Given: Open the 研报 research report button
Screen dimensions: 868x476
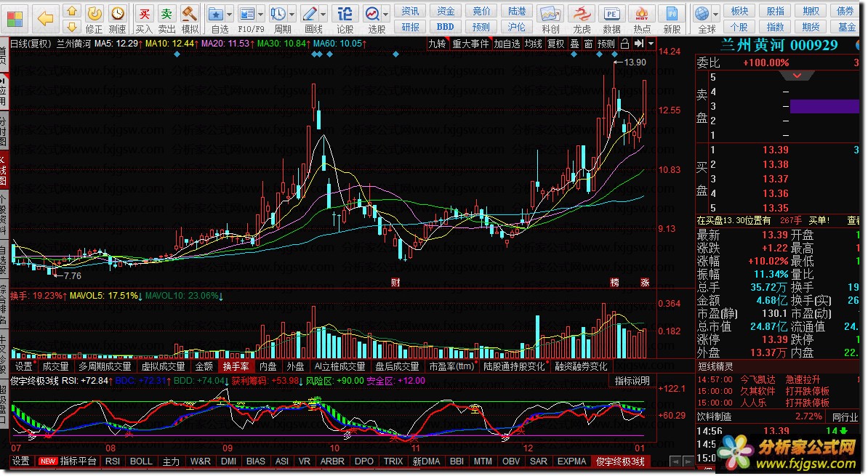Looking at the screenshot, I should pos(410,27).
